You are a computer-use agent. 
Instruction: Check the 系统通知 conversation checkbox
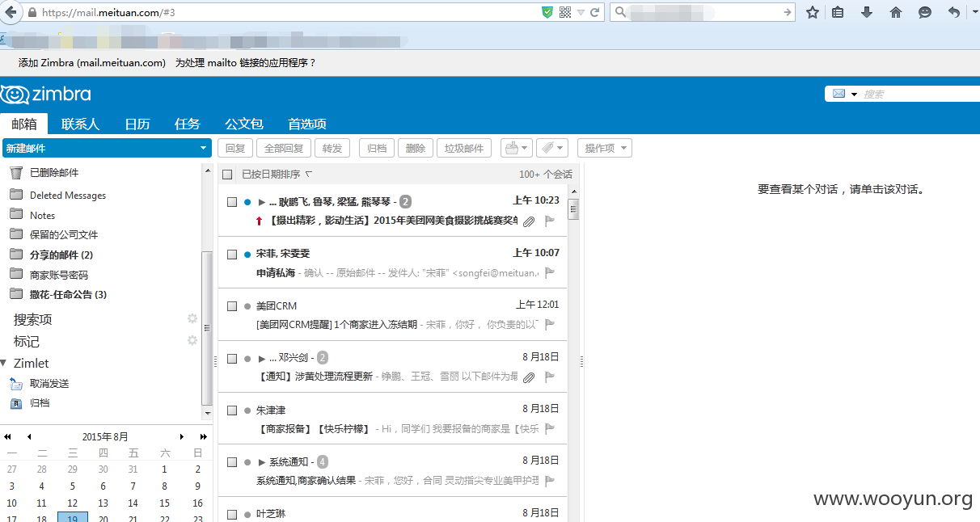[x=232, y=462]
